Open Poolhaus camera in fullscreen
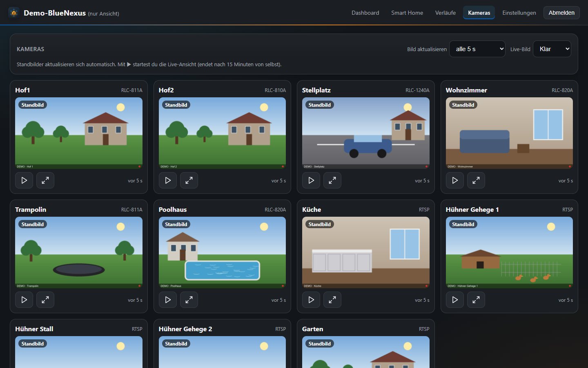Screen dimensions: 588x368 pyautogui.click(x=189, y=300)
